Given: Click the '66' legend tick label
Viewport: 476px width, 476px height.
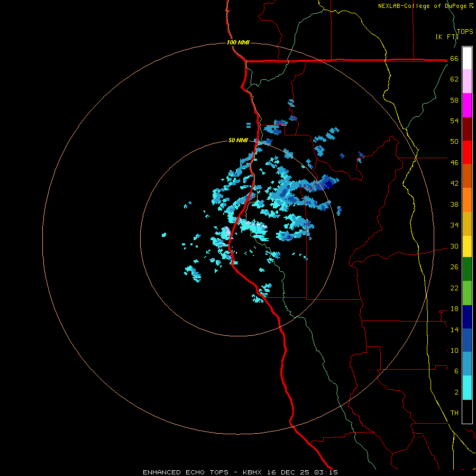Looking at the screenshot, I should [x=454, y=58].
